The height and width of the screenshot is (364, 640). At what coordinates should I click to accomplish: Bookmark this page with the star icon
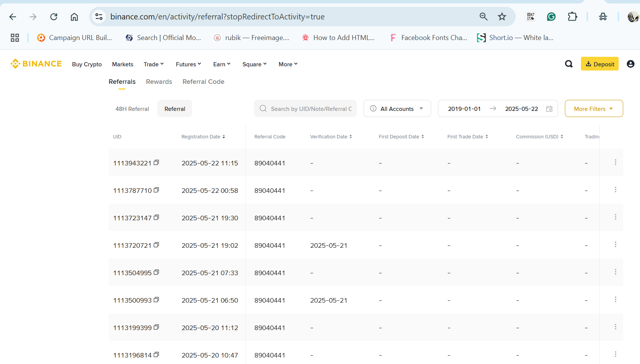pyautogui.click(x=502, y=16)
